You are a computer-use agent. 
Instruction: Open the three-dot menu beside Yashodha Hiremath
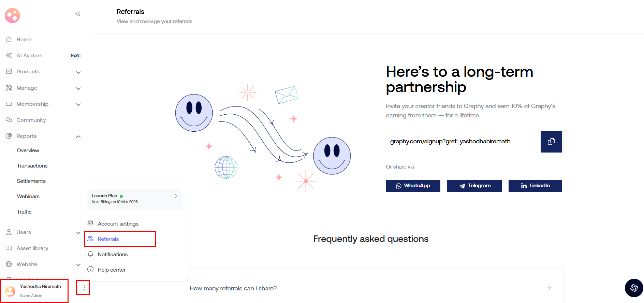tap(84, 288)
